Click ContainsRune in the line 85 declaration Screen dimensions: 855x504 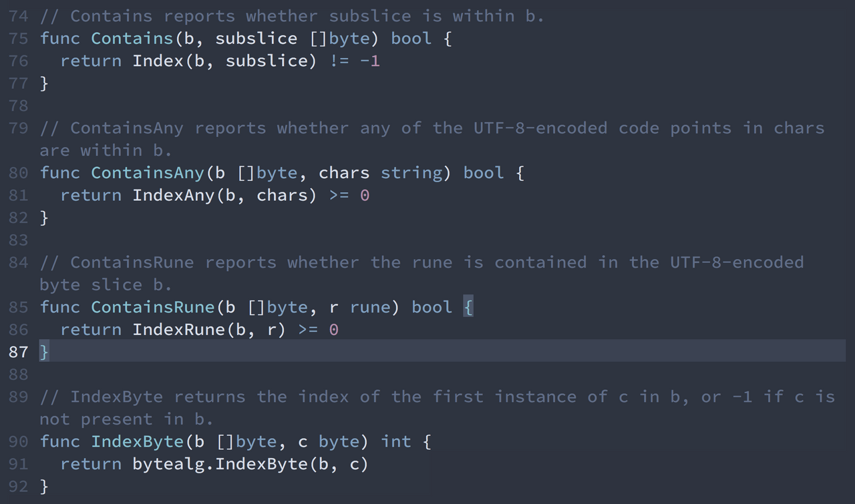(x=152, y=308)
